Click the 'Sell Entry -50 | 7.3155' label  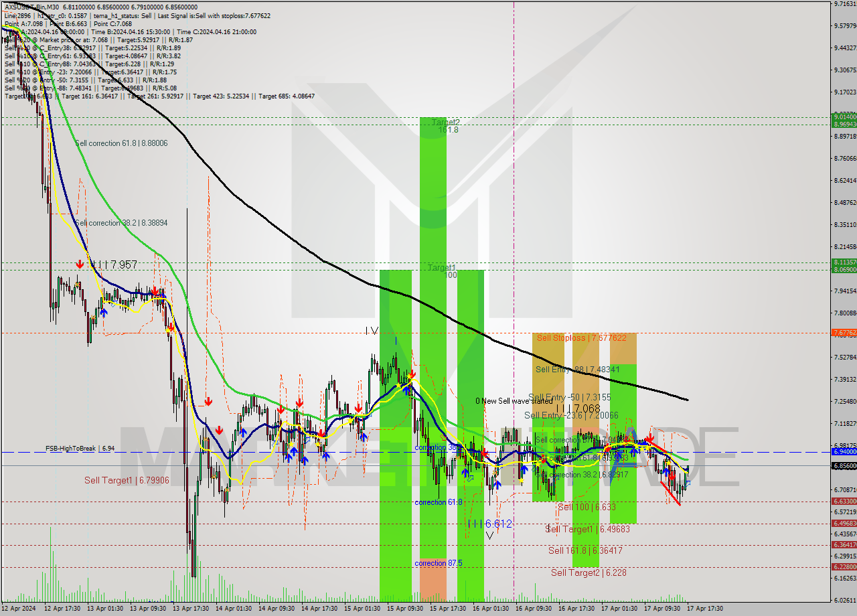click(569, 397)
